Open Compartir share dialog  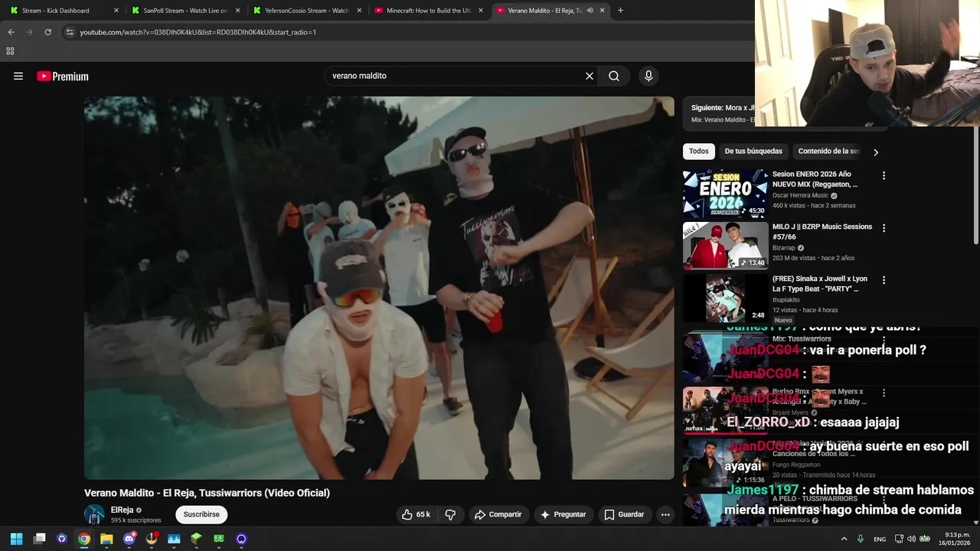pos(498,514)
